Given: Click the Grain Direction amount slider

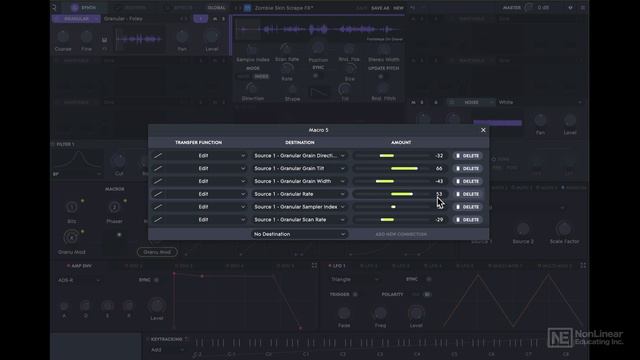Looking at the screenshot, I should point(392,156).
